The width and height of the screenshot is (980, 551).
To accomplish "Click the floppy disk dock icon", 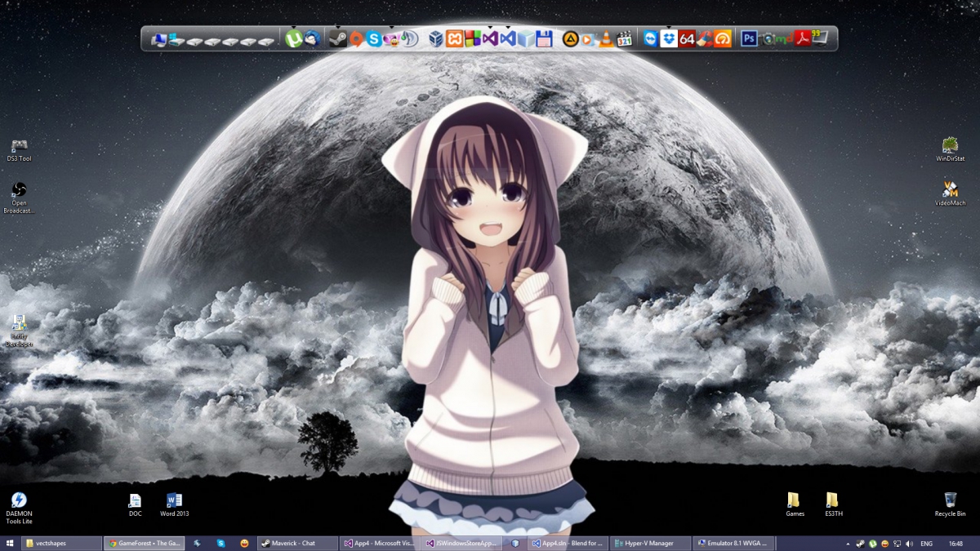I will coord(544,38).
